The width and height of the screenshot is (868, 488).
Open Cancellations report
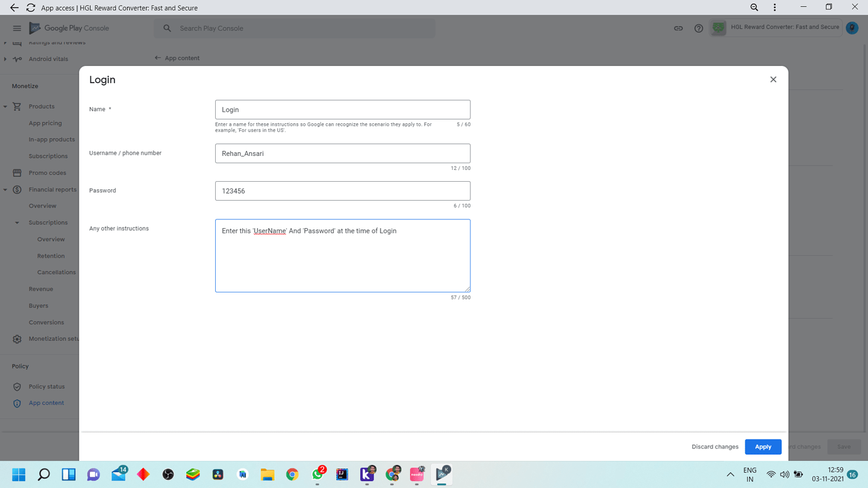tap(57, 272)
